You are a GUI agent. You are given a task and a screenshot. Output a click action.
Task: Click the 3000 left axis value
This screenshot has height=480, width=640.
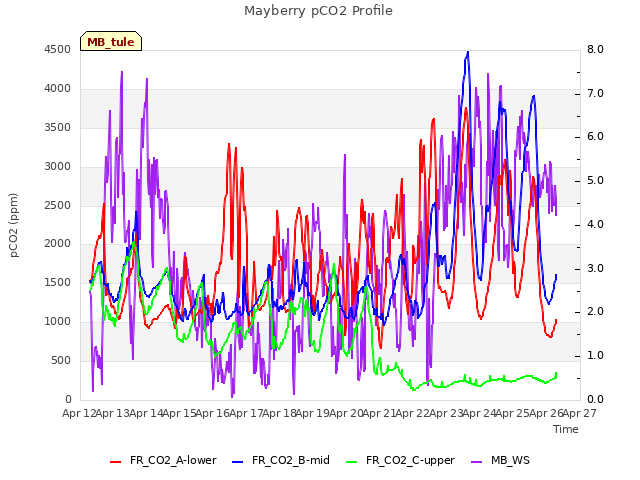(58, 167)
